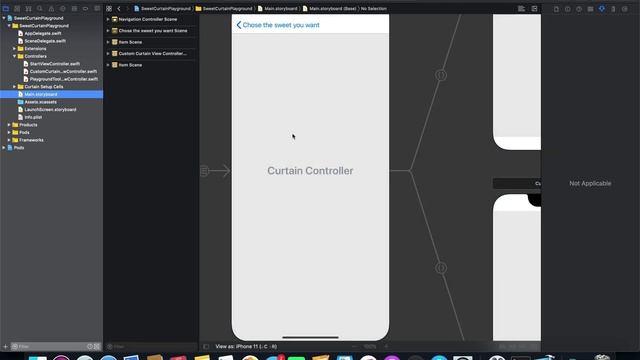Toggle source-control status filter in navigator
Image resolution: width=640 pixels, height=360 pixels.
click(x=97, y=347)
